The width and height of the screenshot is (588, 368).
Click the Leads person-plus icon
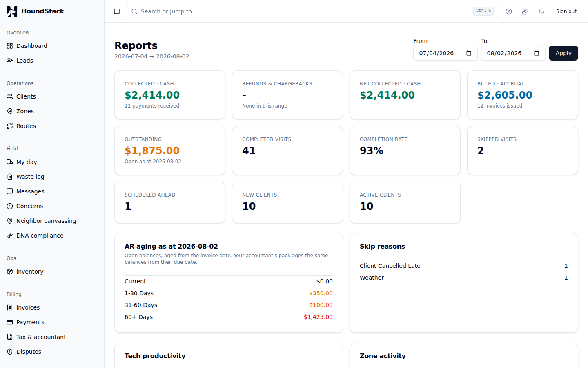pyautogui.click(x=10, y=61)
